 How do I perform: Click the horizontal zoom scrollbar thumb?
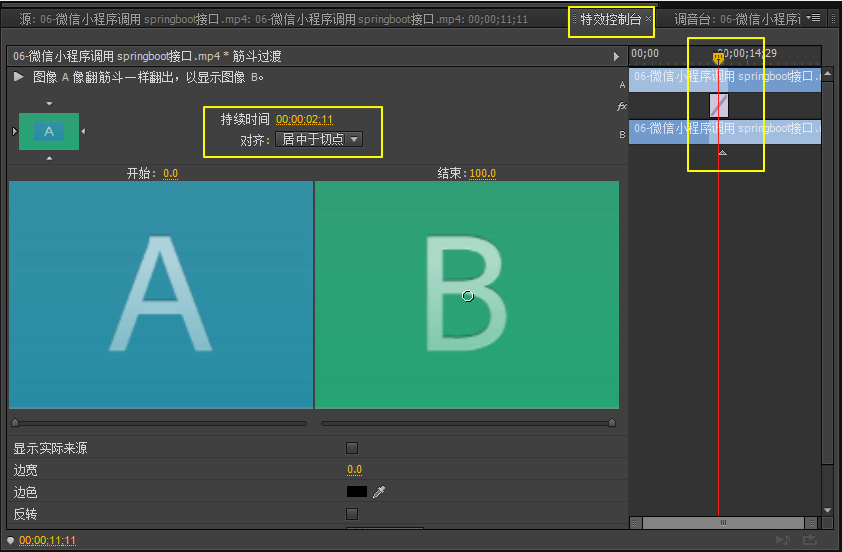[723, 522]
